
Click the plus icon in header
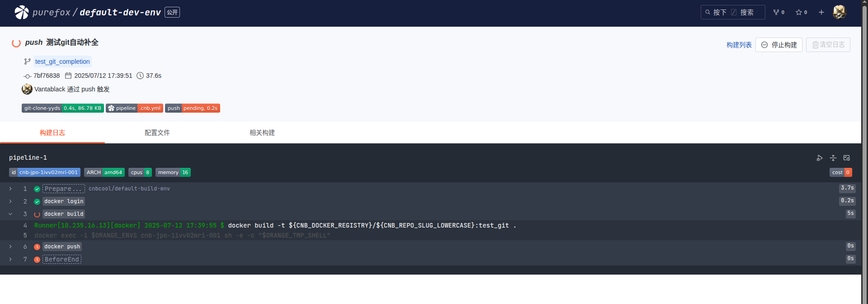(x=821, y=12)
